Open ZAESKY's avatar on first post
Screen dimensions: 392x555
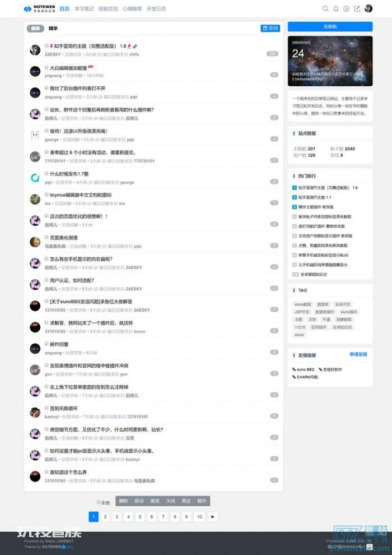[x=35, y=50]
